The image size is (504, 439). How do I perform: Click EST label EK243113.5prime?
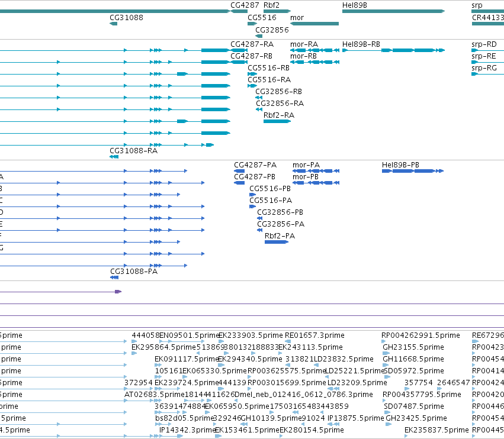point(310,347)
